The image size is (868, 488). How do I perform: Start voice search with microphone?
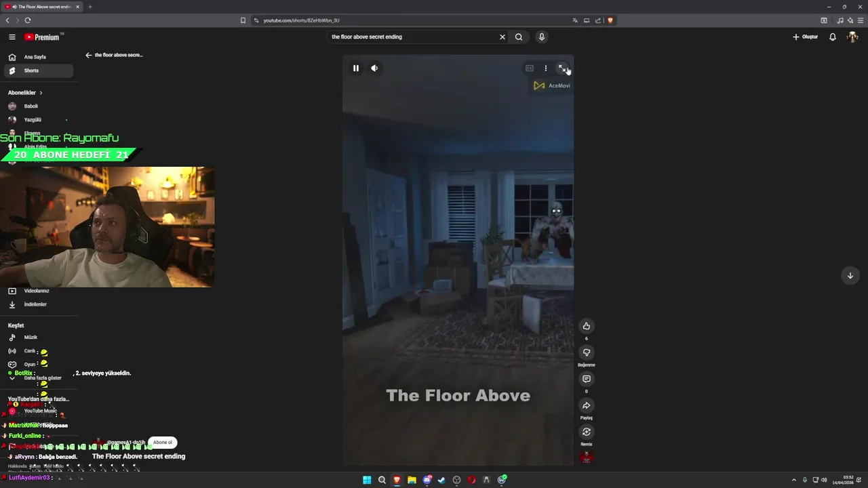tap(542, 37)
